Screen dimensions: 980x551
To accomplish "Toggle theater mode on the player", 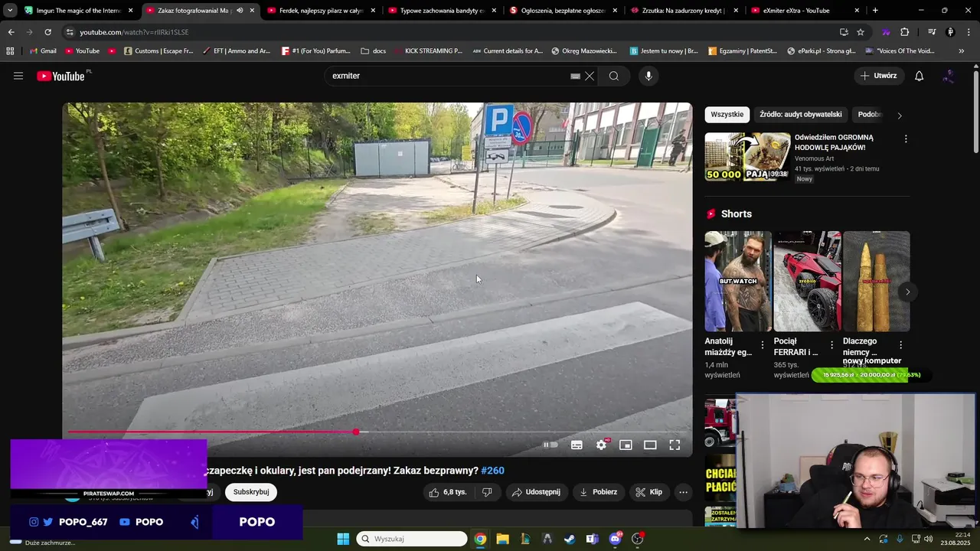I will coord(650,445).
